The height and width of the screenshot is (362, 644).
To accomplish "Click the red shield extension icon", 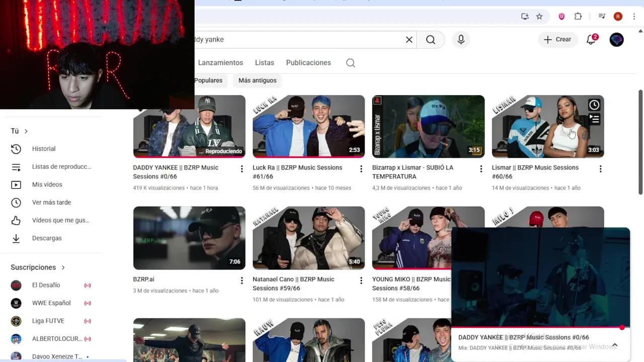I will (561, 17).
